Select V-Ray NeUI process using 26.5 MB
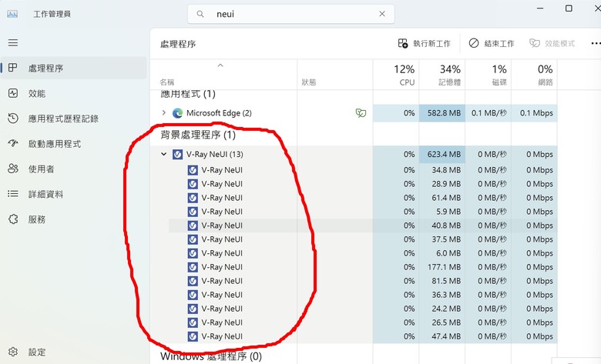 click(x=363, y=322)
